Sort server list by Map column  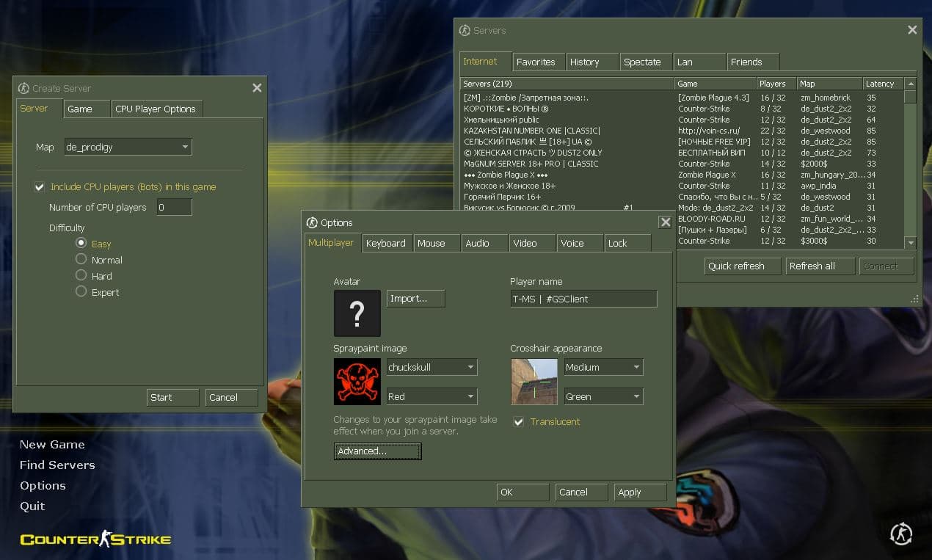[829, 84]
